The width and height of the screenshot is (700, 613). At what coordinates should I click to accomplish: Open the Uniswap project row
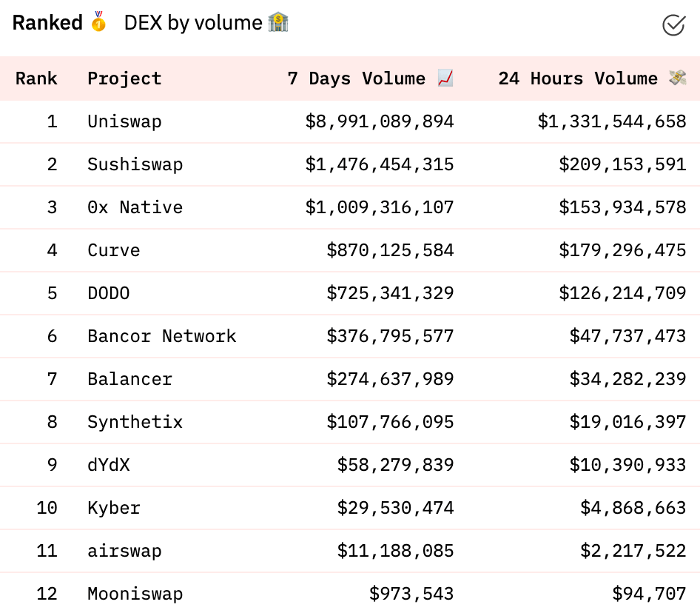tap(350, 121)
